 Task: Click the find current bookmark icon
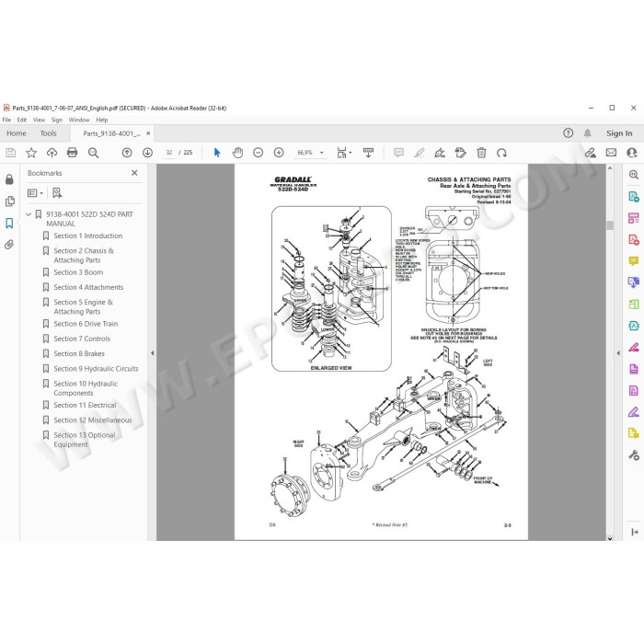click(57, 193)
